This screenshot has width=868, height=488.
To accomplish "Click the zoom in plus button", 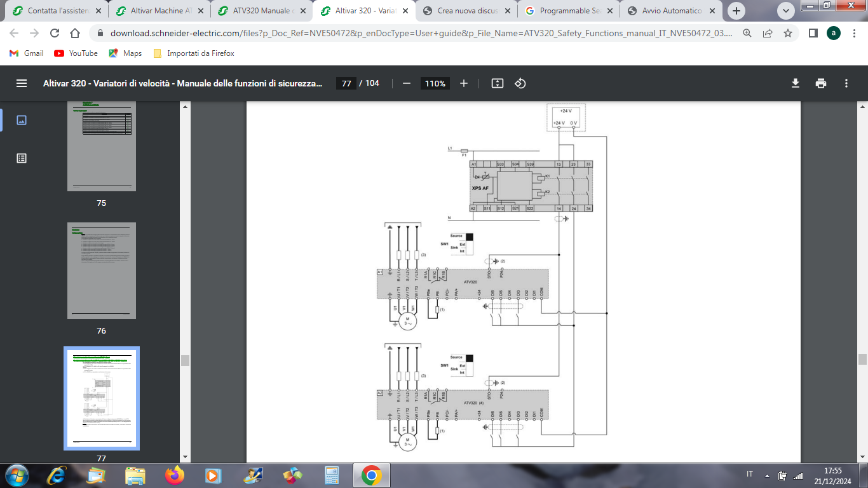I will point(464,83).
